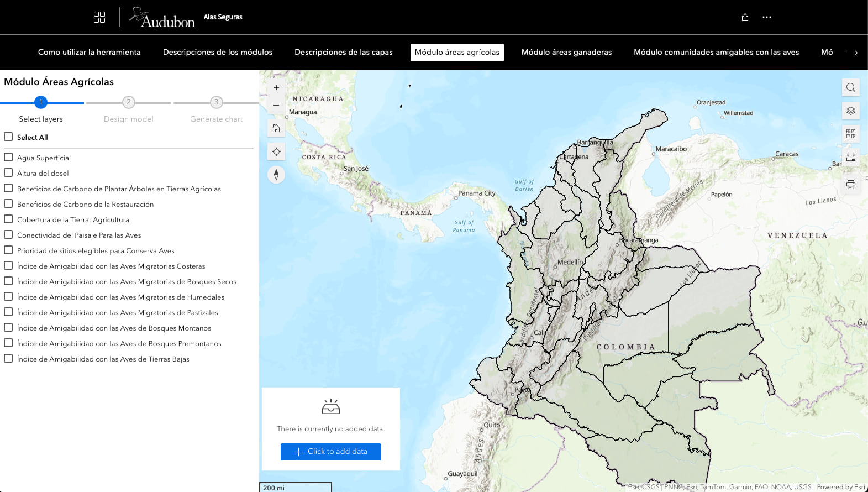The height and width of the screenshot is (492, 868).
Task: Open the map search tool
Action: pos(851,87)
